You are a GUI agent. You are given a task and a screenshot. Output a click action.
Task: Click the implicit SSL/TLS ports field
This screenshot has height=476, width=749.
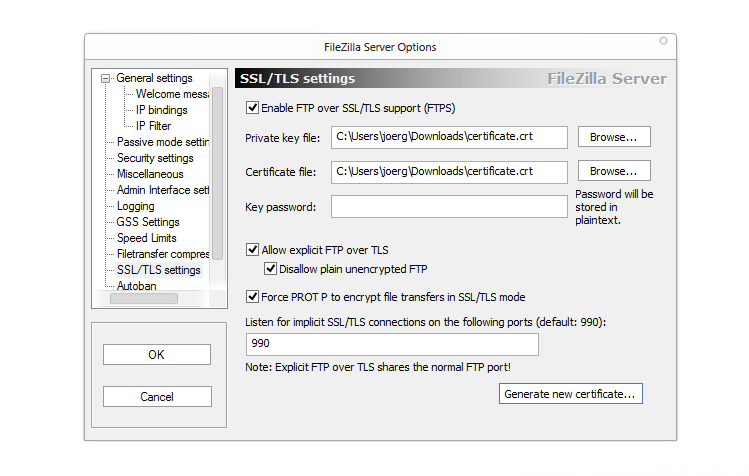392,344
